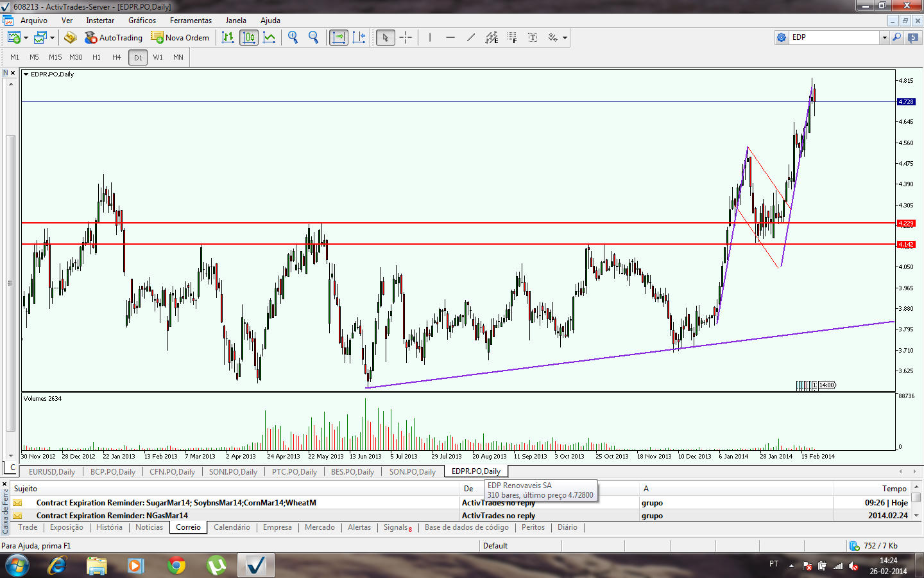Pick the trendline drawing tool

pyautogui.click(x=471, y=38)
